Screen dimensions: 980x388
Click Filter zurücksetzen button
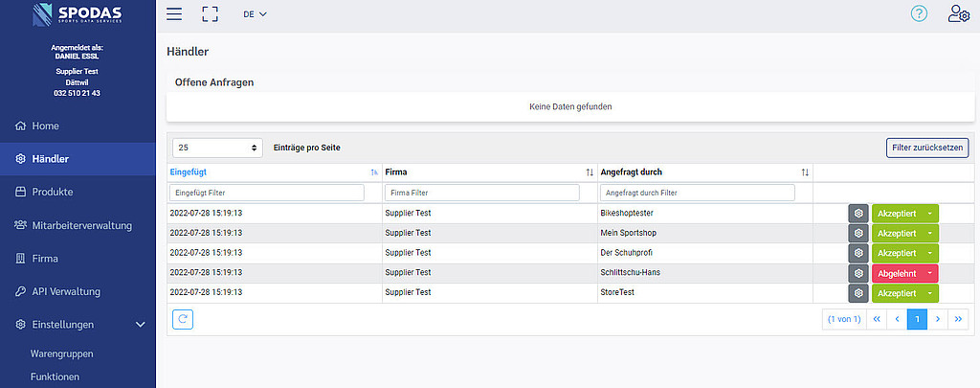926,148
